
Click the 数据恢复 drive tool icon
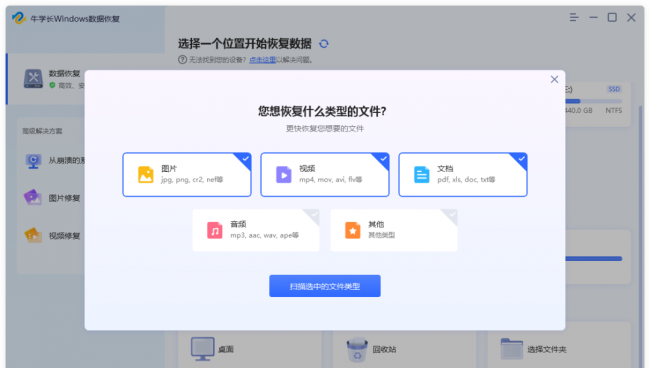tap(33, 79)
